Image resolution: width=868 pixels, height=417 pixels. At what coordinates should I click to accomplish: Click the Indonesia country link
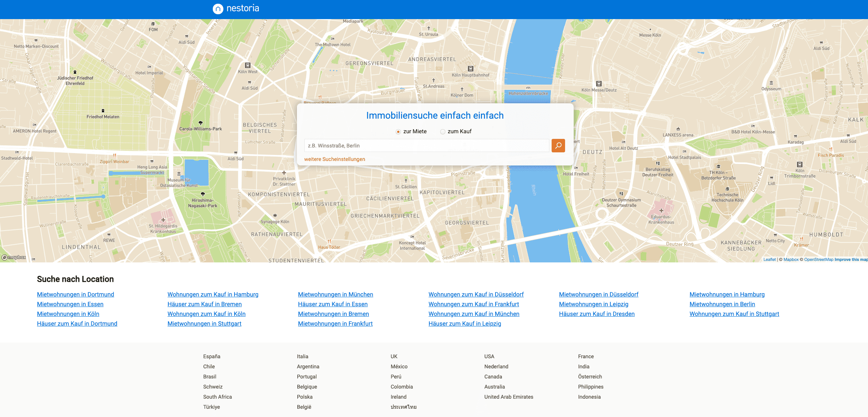pyautogui.click(x=589, y=397)
